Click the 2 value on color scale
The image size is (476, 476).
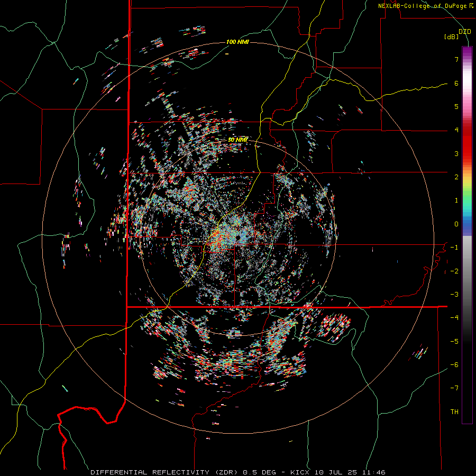[456, 177]
